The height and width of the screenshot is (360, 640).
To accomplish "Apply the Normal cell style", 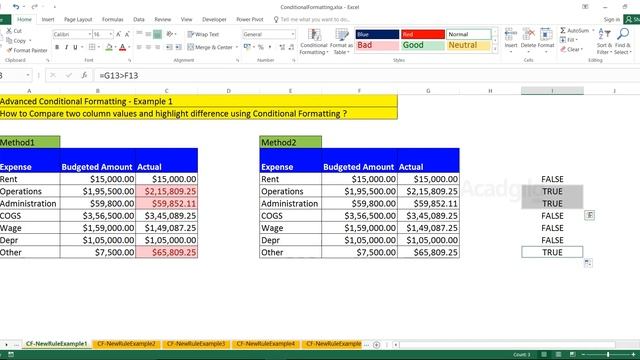I will pos(468,34).
